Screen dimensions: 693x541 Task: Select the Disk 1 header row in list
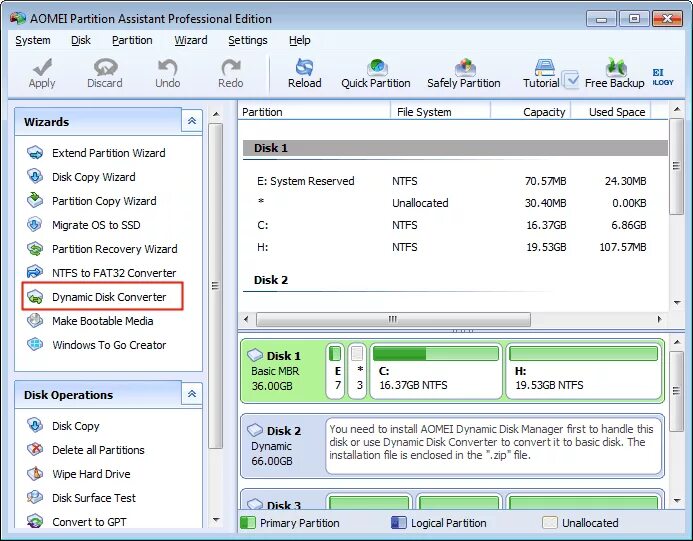pos(455,148)
